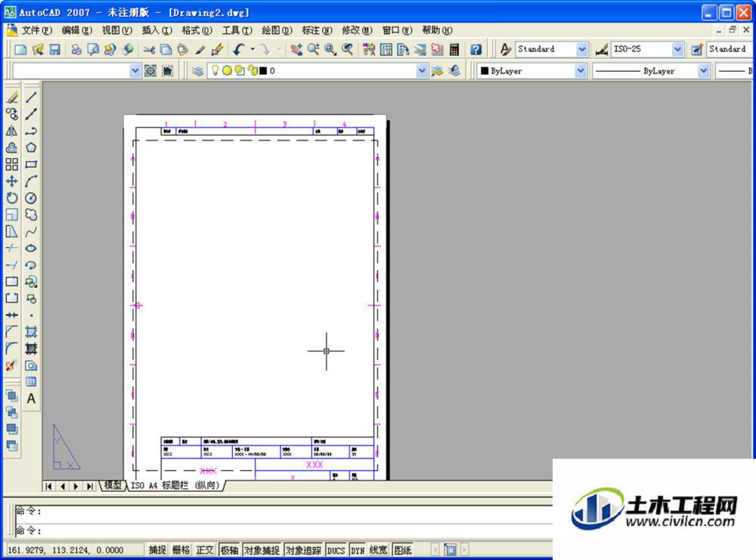Choose the Revision Cloud tool
Screen dimensions: 756x560
[x=31, y=215]
